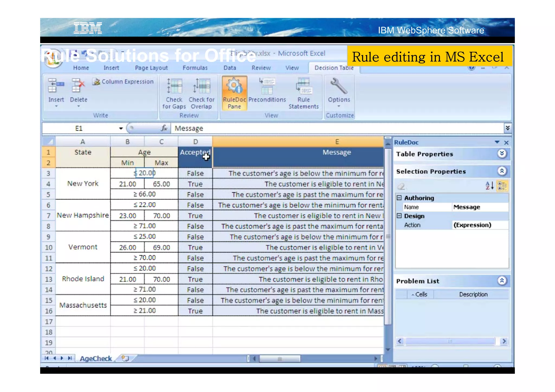Select the Massachusetts state cell
This screenshot has width=555, height=392.
click(x=83, y=305)
